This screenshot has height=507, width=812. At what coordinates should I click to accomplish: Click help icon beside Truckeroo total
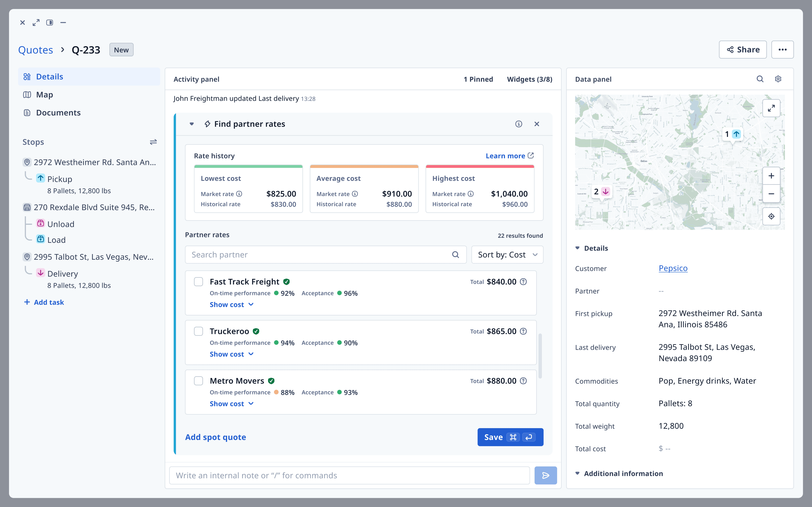pos(523,331)
